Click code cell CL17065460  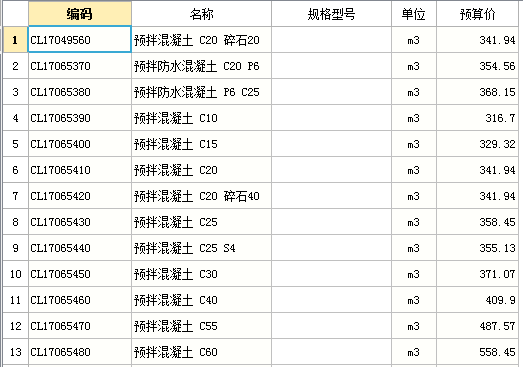tap(80, 300)
